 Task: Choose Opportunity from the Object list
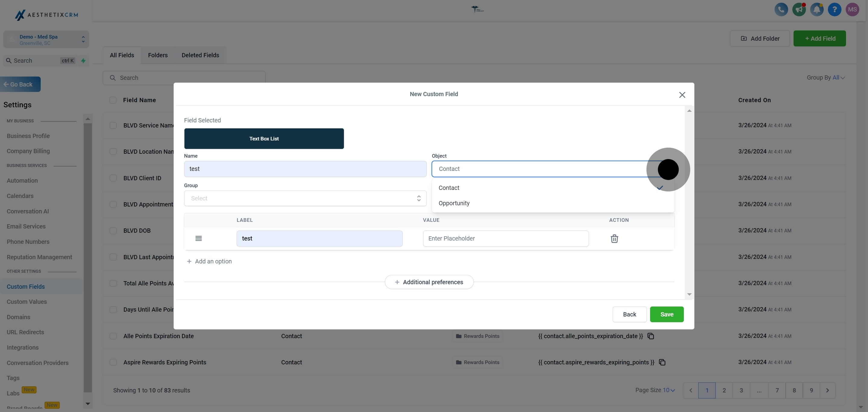tap(454, 203)
